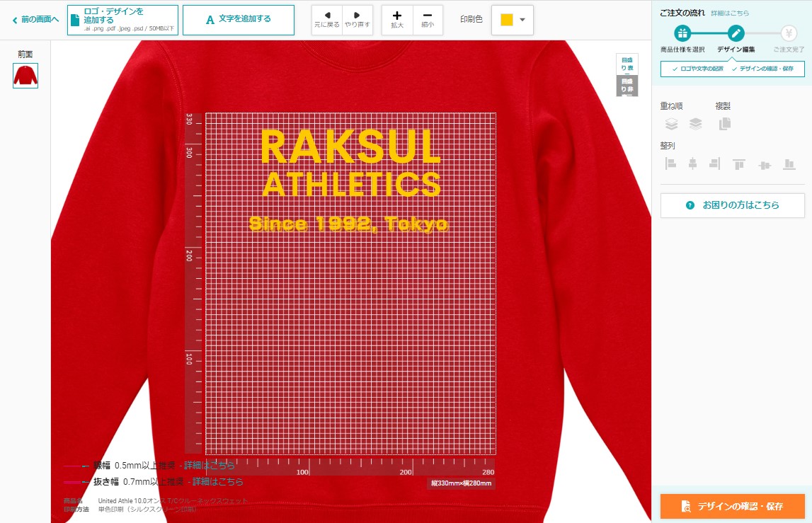Go back via 前の画面へ link
Screen dimensions: 812x523
point(35,20)
